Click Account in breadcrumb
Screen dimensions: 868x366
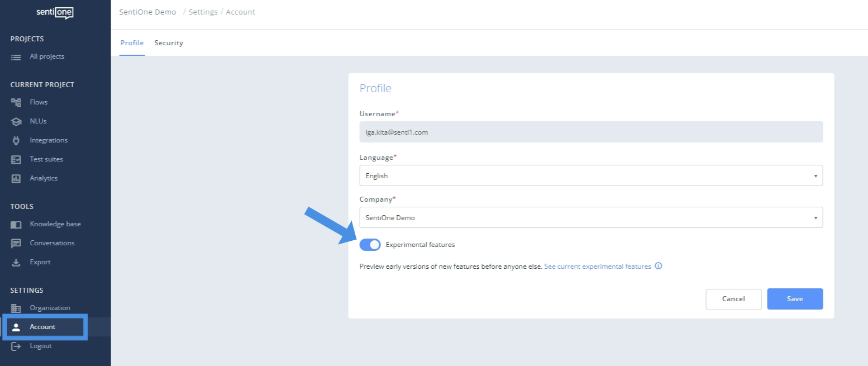(x=241, y=12)
